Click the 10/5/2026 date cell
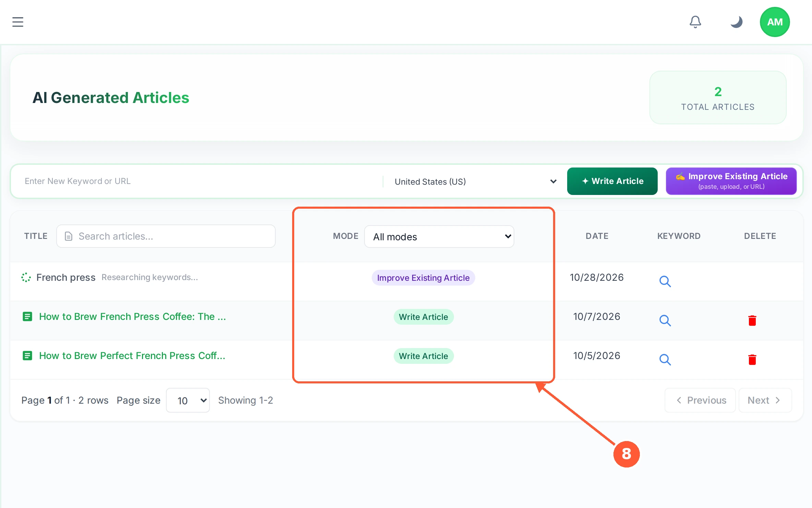 (x=597, y=356)
